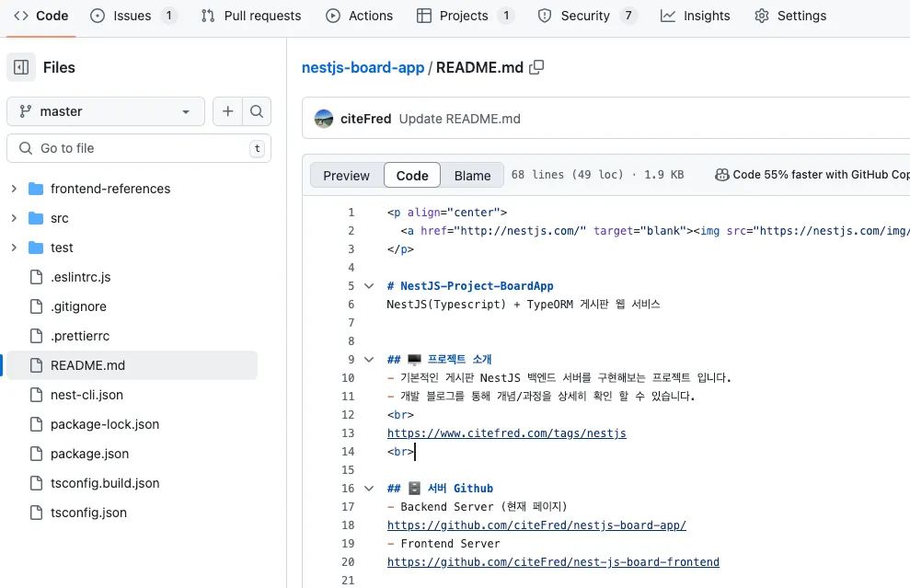Switch to the Code view of the file
Viewport: 910px width, 588px height.
(412, 176)
